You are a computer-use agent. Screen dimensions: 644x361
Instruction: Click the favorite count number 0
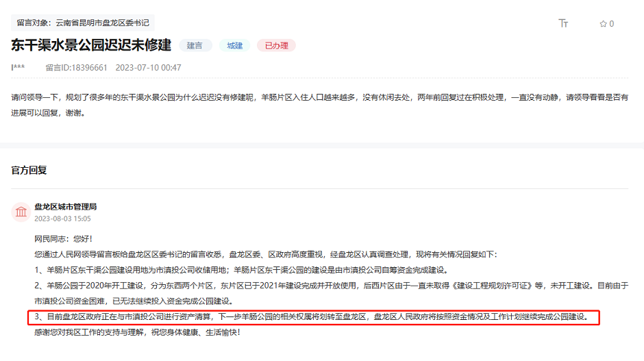612,24
